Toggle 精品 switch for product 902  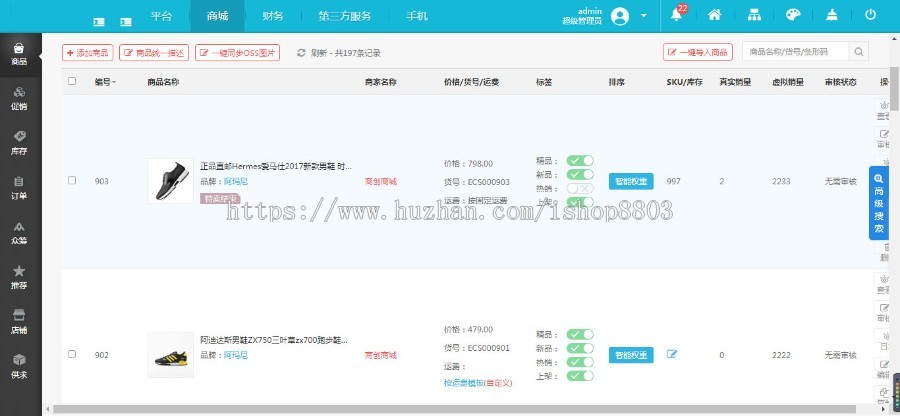pos(580,335)
